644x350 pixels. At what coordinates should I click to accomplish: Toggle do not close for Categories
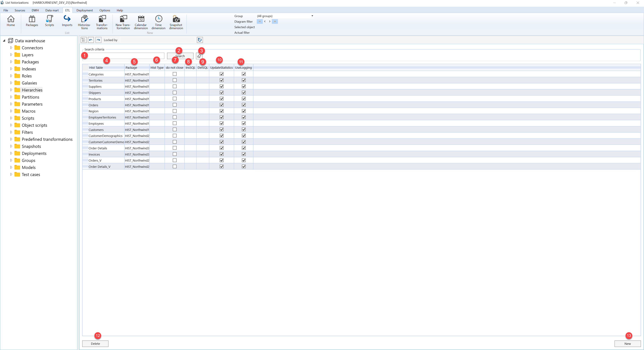click(x=175, y=74)
